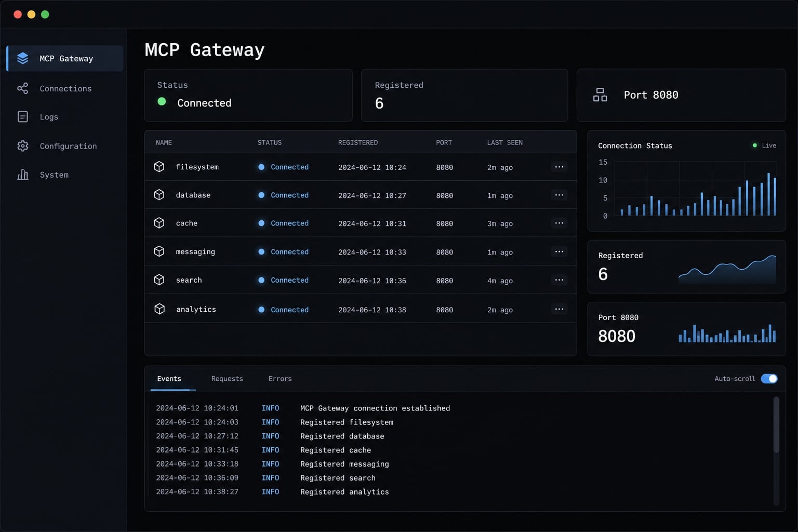This screenshot has width=798, height=532.
Task: Click the log panel vertical scrollbar
Action: [x=776, y=424]
